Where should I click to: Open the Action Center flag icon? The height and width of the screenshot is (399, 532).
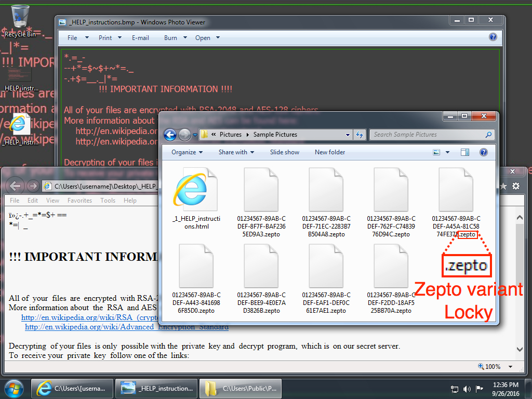pyautogui.click(x=479, y=389)
